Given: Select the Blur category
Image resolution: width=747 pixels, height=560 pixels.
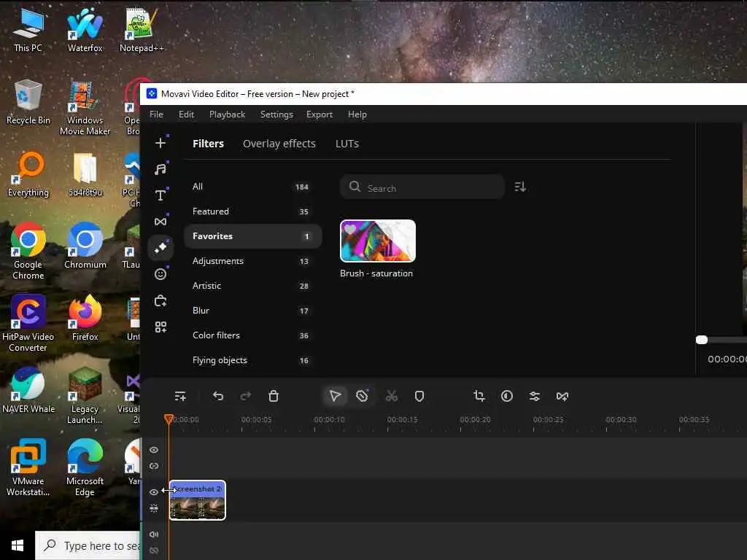Looking at the screenshot, I should coord(252,311).
